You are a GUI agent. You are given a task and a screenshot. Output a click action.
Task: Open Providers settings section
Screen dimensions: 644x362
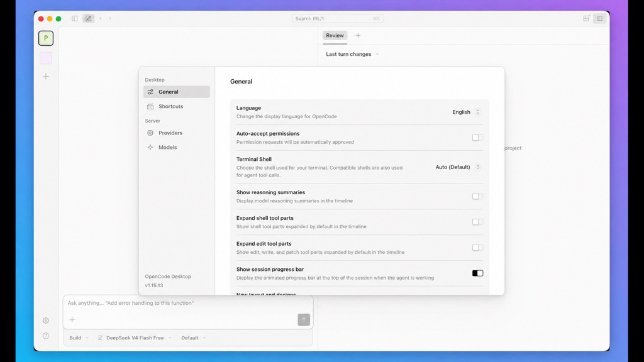click(177, 133)
